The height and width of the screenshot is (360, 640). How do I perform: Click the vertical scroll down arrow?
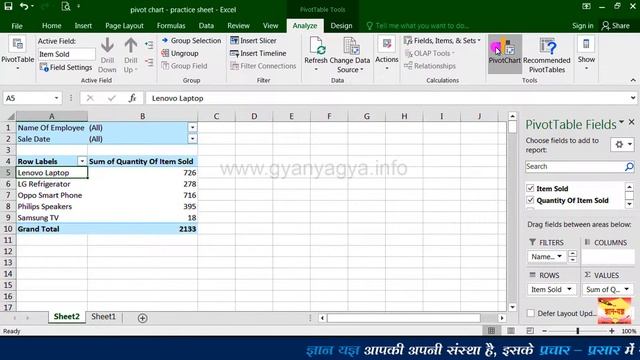[x=512, y=307]
